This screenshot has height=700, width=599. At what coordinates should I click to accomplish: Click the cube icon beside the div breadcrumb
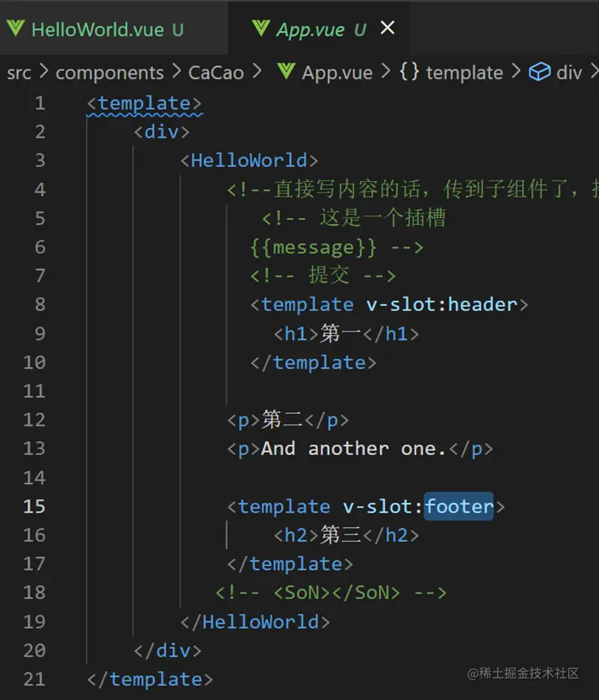(539, 72)
